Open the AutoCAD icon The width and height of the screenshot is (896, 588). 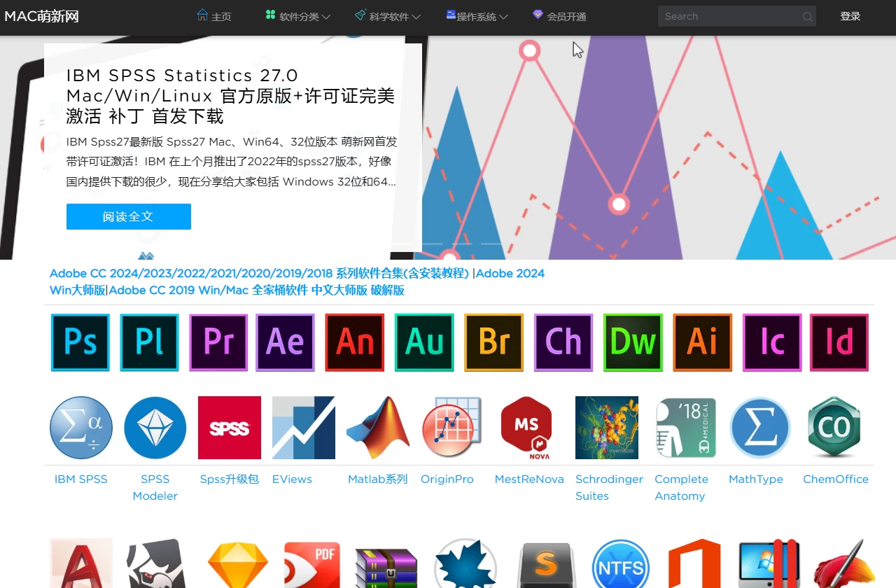click(80, 563)
